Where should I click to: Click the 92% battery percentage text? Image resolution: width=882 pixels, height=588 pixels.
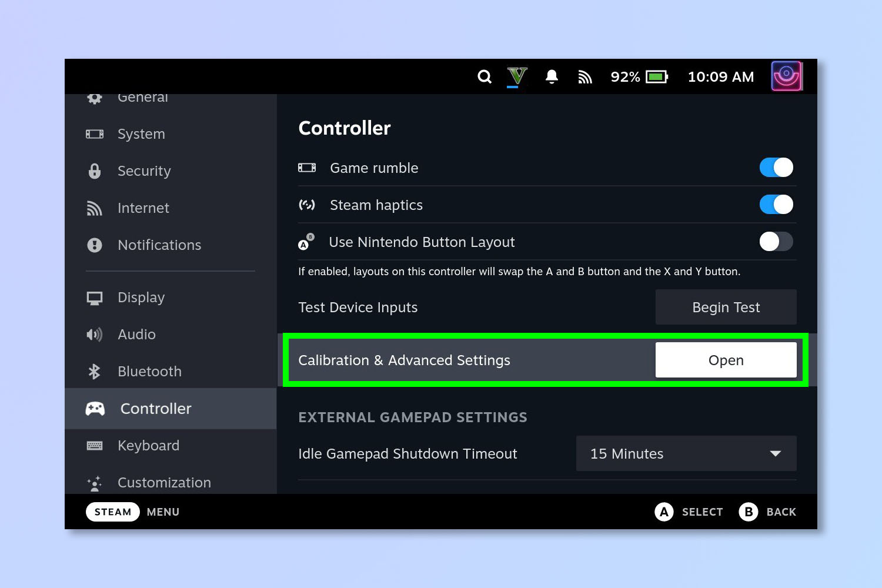(625, 77)
